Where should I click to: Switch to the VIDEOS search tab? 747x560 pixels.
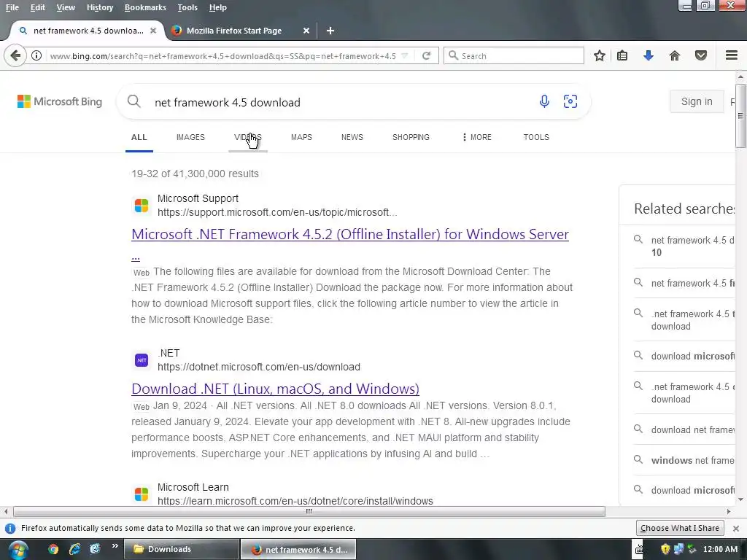(x=248, y=137)
